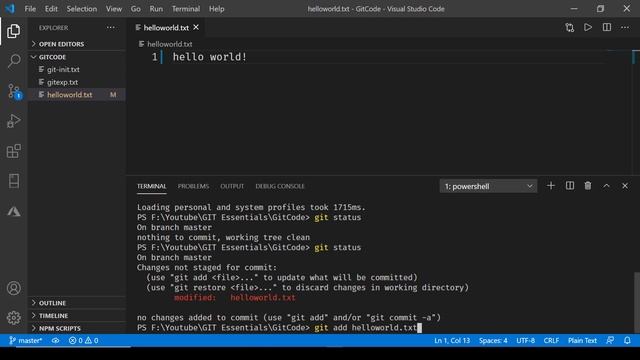Open the Run and Debug view
Viewport: 640px width, 360px height.
click(x=13, y=121)
